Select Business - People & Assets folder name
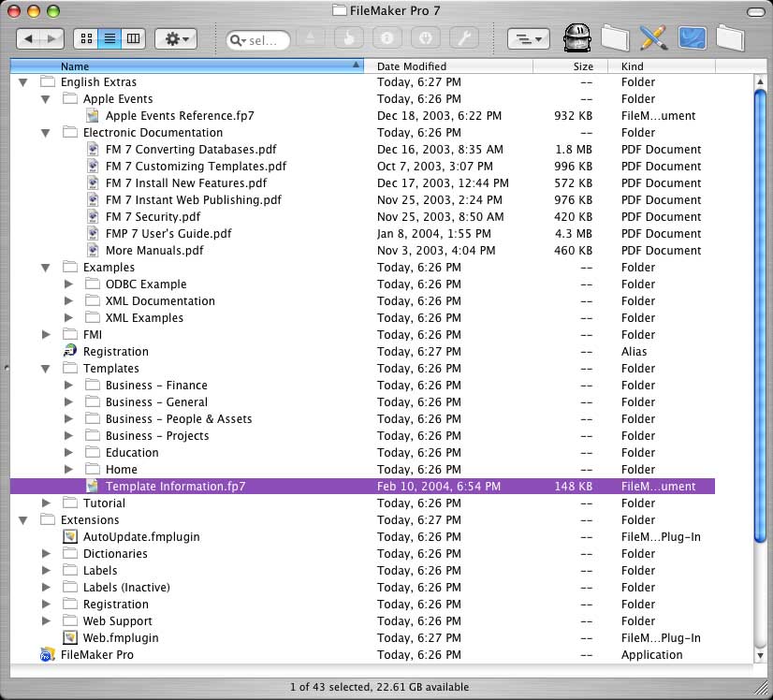Image resolution: width=773 pixels, height=700 pixels. 179,418
